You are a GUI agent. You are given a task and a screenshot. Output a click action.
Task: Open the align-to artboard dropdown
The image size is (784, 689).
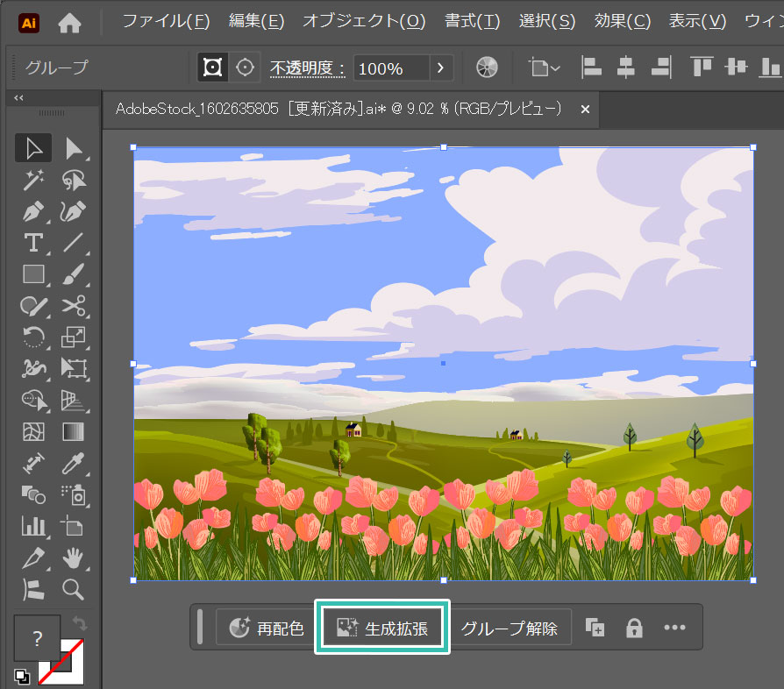pos(545,67)
